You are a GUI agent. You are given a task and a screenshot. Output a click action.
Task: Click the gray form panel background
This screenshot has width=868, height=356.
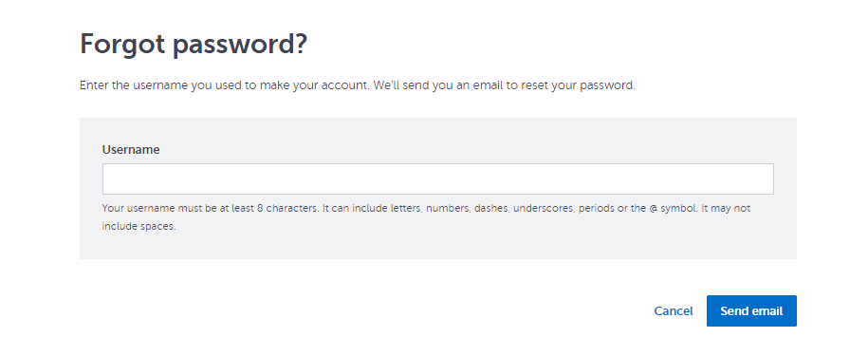click(438, 245)
